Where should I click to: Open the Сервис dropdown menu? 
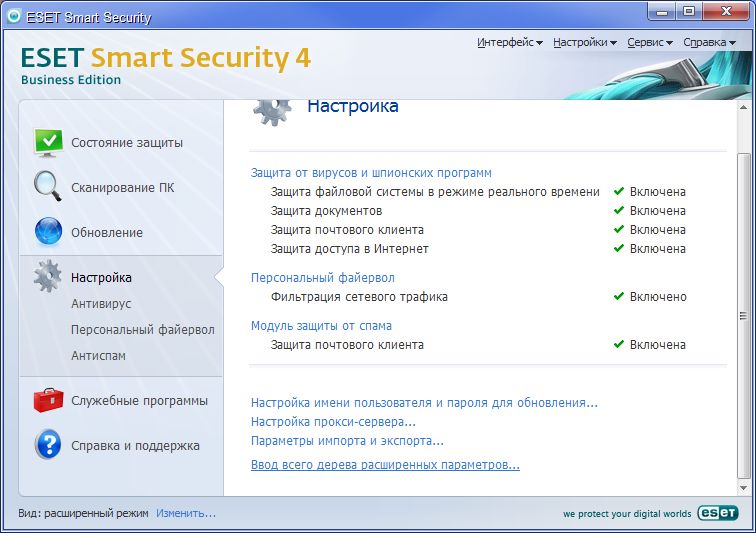point(650,42)
